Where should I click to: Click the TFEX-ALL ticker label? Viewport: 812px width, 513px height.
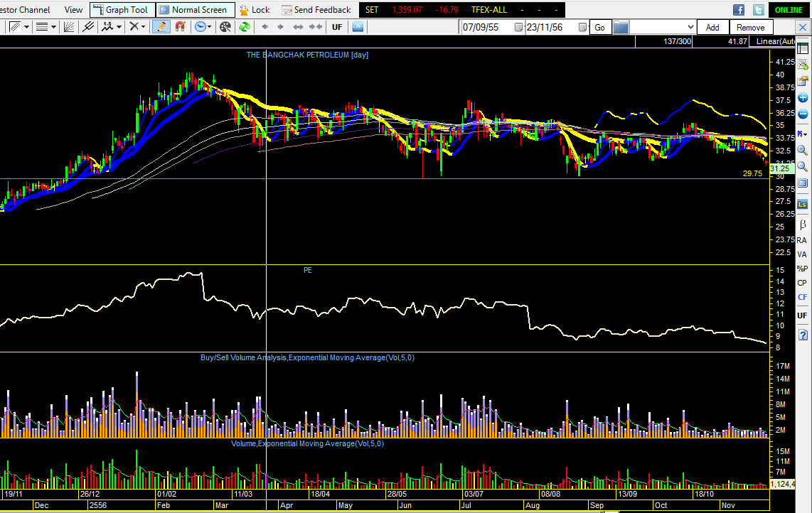pos(489,10)
